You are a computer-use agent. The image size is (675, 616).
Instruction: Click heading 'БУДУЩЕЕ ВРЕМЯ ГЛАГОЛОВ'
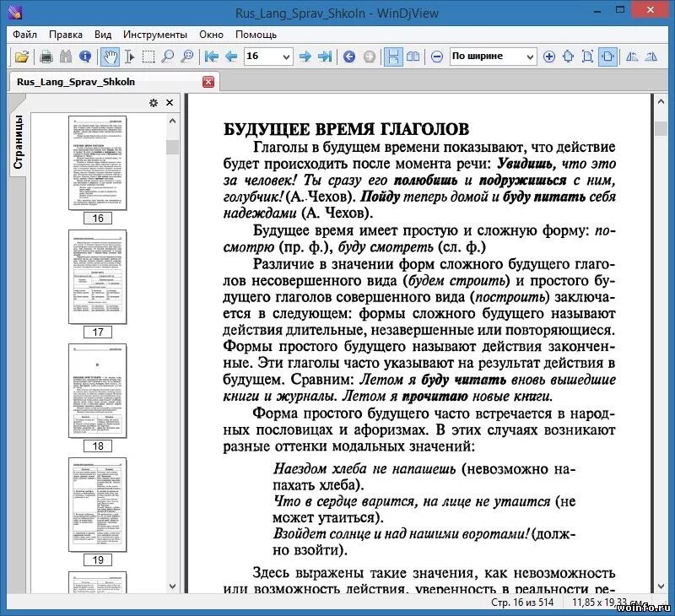tap(346, 129)
